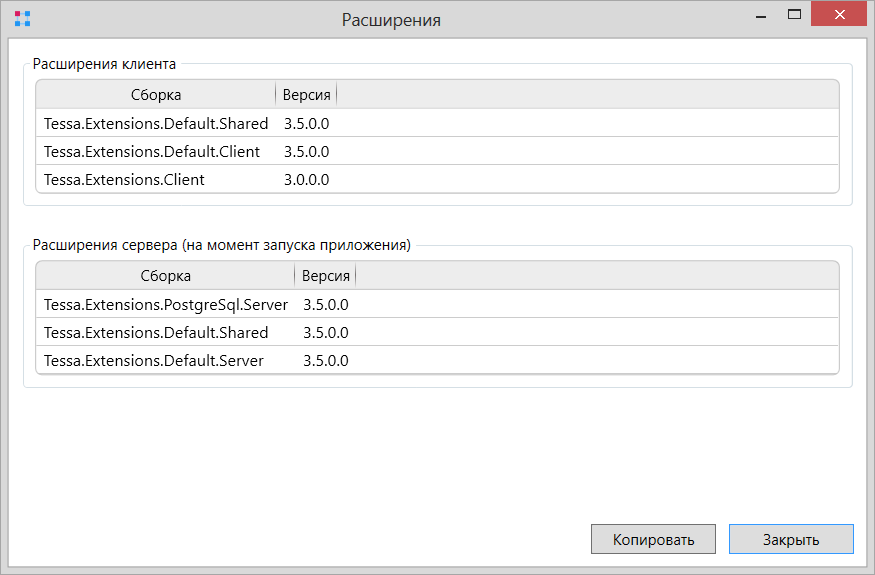Click the Tessa application icon in title bar
This screenshot has height=575, width=875.
(22, 18)
